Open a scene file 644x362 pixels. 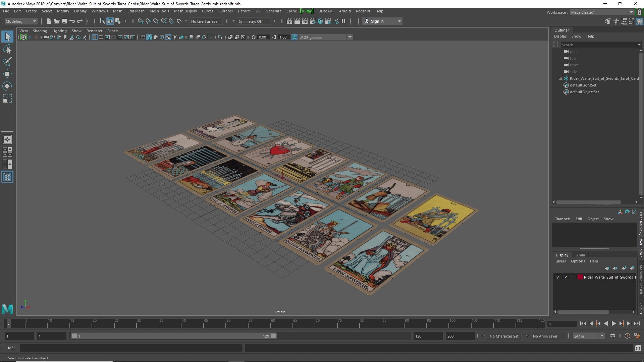(57, 21)
